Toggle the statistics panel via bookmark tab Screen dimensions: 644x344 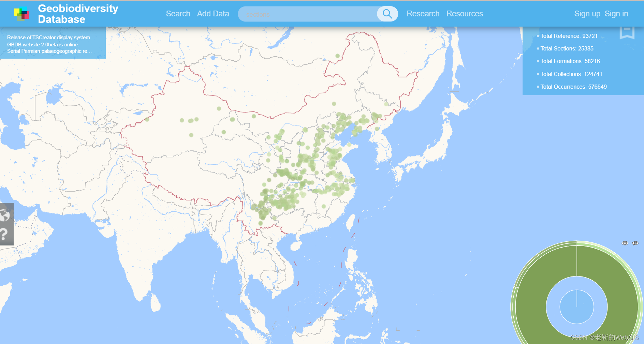(x=627, y=32)
